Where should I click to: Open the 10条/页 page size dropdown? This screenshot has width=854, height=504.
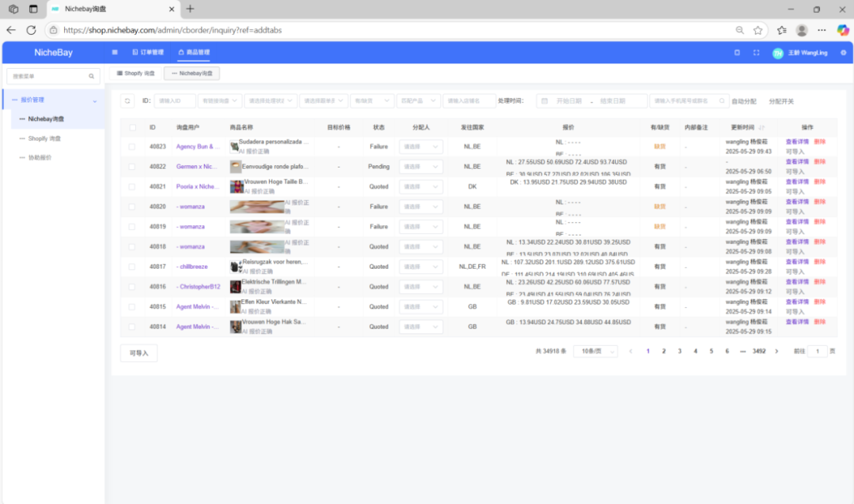tap(595, 351)
